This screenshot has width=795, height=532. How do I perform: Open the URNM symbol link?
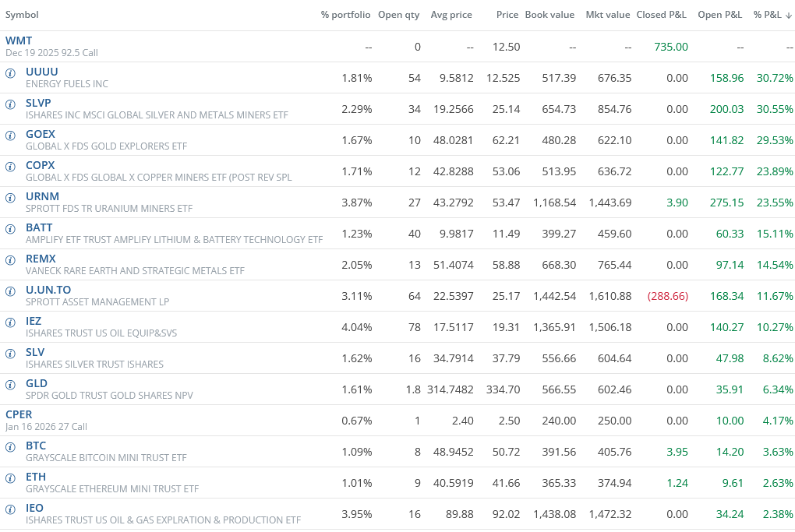tap(42, 196)
